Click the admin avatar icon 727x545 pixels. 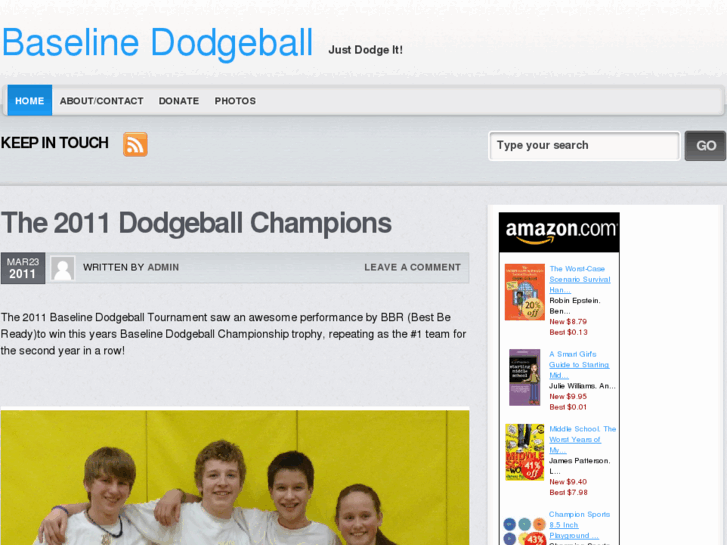pyautogui.click(x=63, y=268)
